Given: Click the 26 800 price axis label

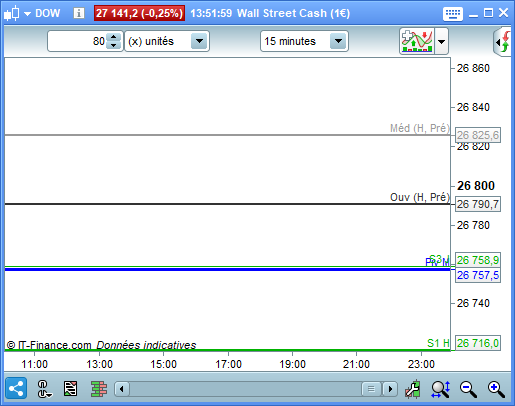Looking at the screenshot, I should click(476, 186).
